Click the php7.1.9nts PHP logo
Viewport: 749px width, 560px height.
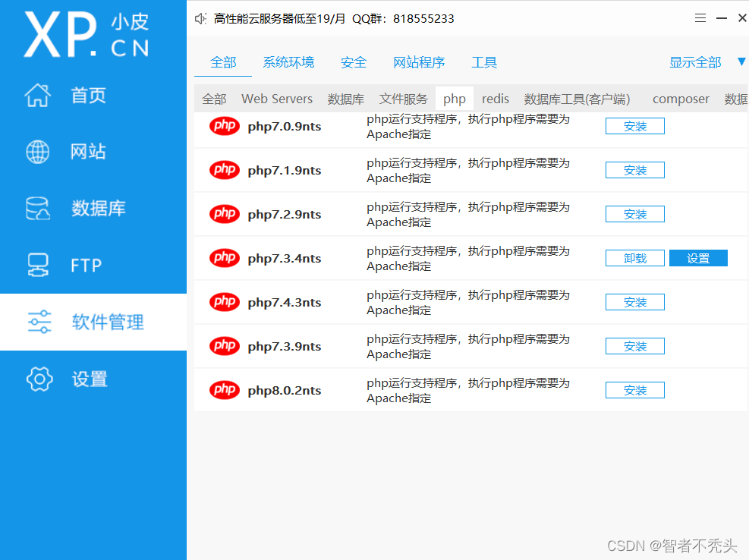(225, 170)
